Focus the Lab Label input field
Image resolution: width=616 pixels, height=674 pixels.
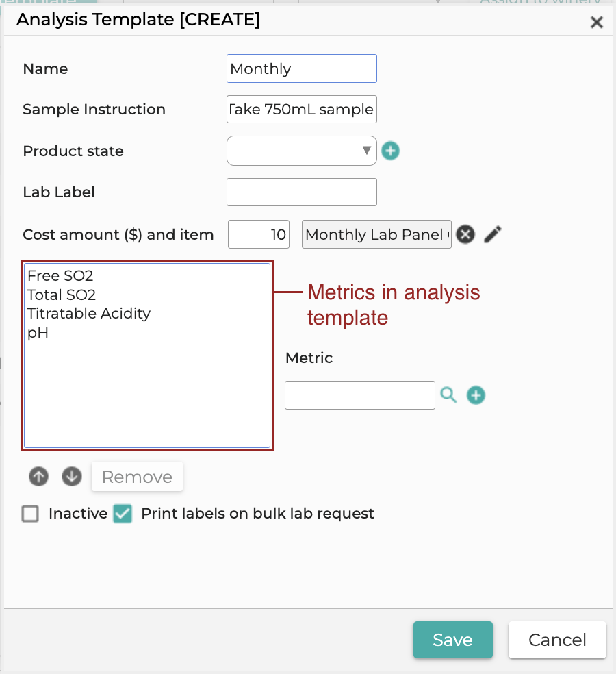point(302,192)
